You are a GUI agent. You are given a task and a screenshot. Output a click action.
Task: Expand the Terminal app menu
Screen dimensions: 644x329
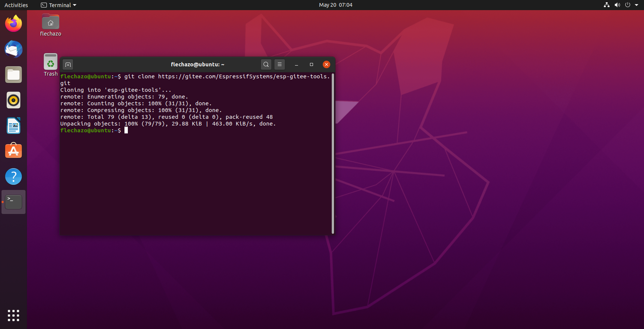pyautogui.click(x=58, y=5)
